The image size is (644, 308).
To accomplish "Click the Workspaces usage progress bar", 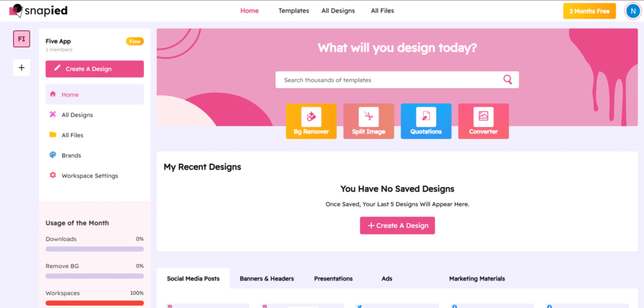I will coord(94,303).
